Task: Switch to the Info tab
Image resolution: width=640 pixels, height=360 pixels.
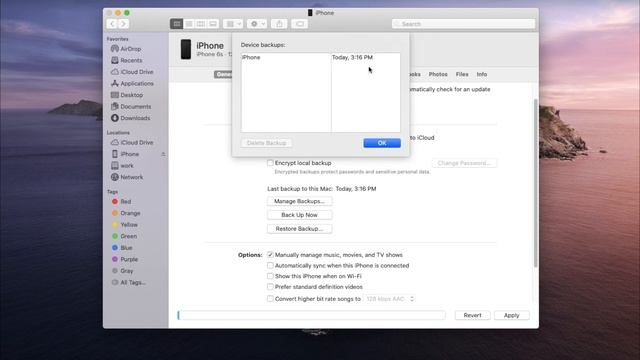Action: coord(482,74)
